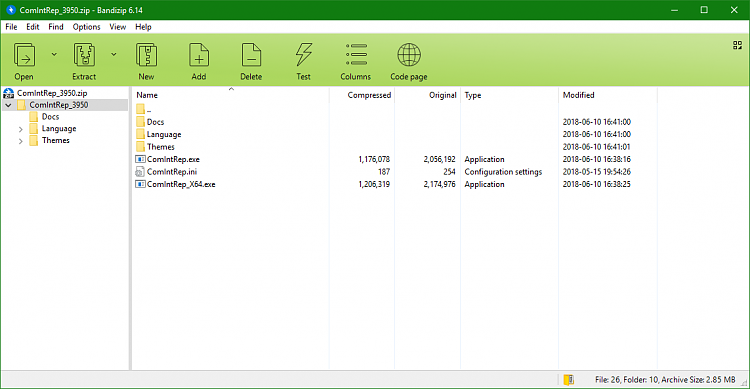Click the archive icon in status bar

(x=569, y=380)
